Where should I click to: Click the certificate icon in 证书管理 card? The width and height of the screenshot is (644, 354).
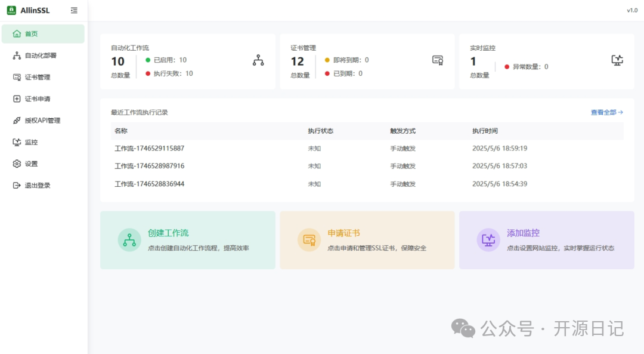tap(438, 60)
